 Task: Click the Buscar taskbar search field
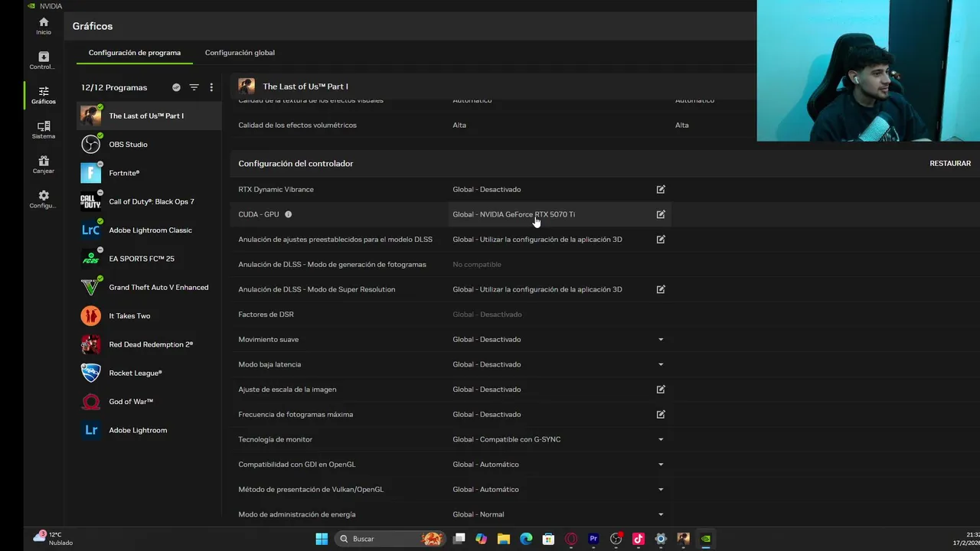tap(391, 539)
